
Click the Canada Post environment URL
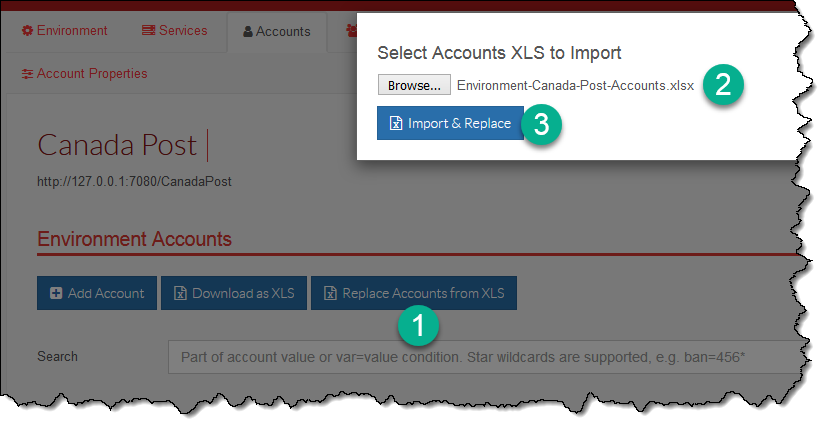tap(134, 182)
